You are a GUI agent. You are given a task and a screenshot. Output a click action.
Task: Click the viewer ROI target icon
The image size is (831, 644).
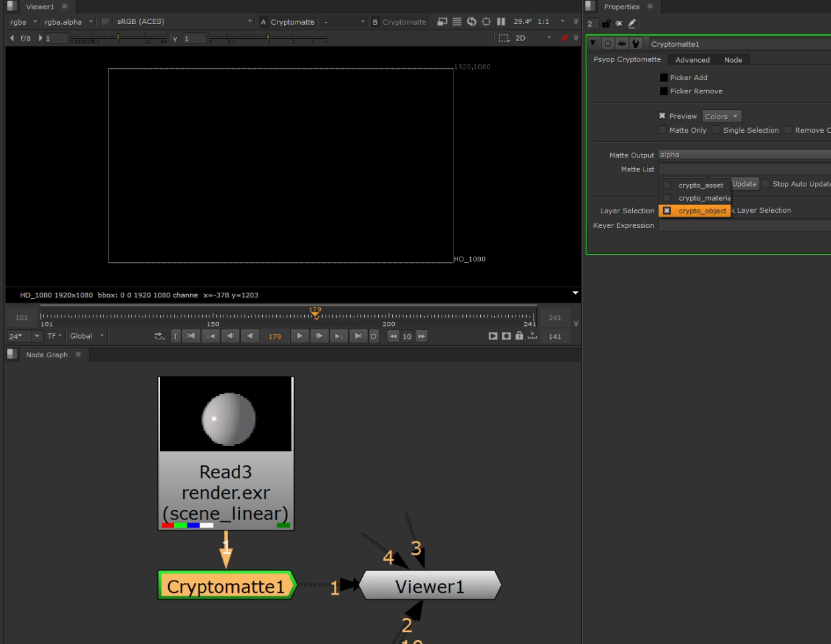point(486,21)
